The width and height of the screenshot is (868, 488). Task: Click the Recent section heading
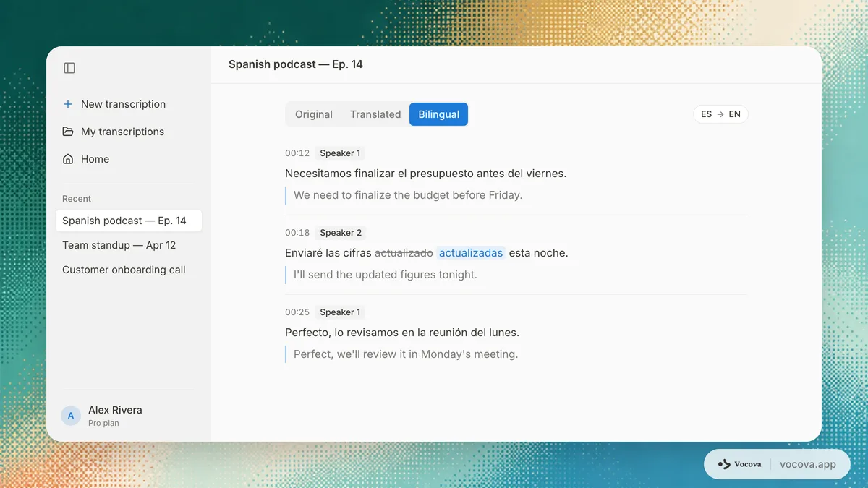pyautogui.click(x=77, y=199)
